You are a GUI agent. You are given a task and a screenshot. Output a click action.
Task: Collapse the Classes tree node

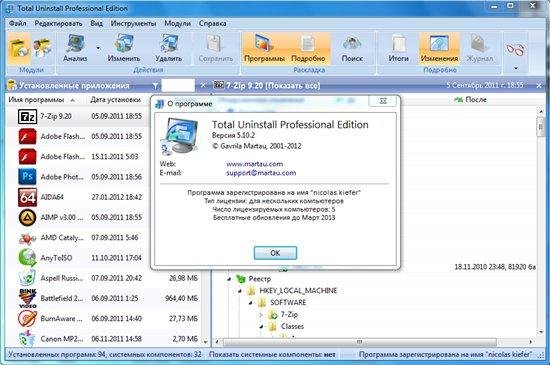(x=262, y=326)
